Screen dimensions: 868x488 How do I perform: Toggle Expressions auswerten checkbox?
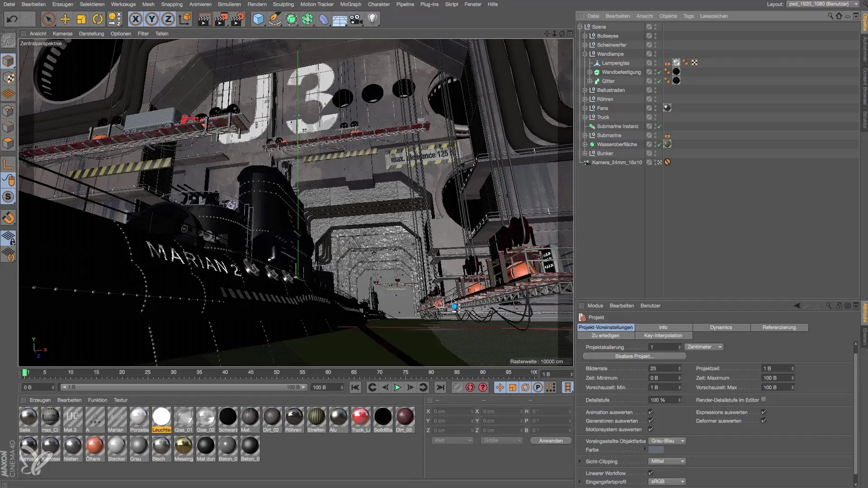pyautogui.click(x=764, y=412)
